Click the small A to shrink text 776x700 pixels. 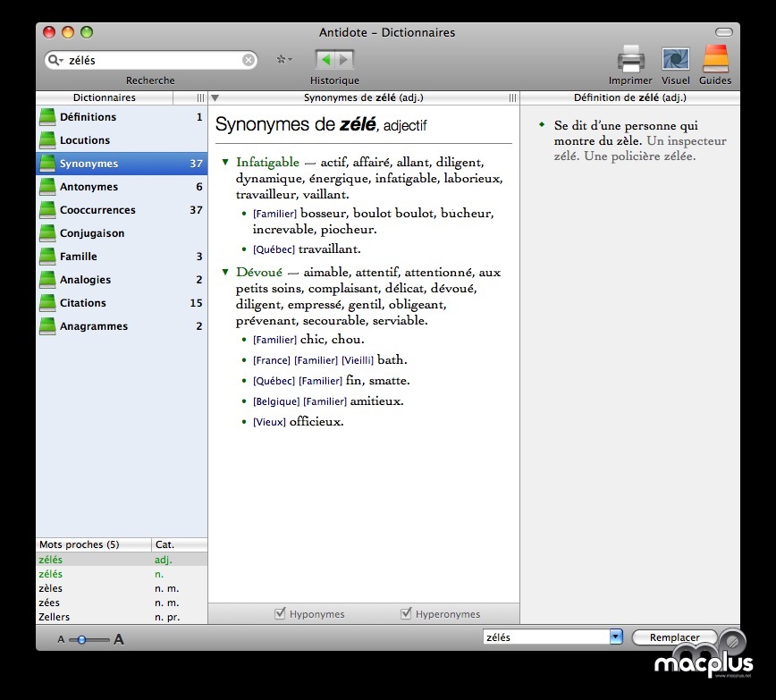[x=61, y=639]
